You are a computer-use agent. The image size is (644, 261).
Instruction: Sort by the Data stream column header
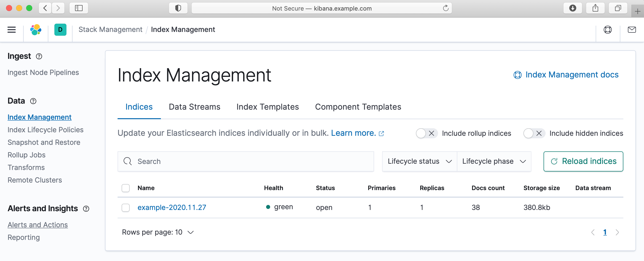point(593,188)
